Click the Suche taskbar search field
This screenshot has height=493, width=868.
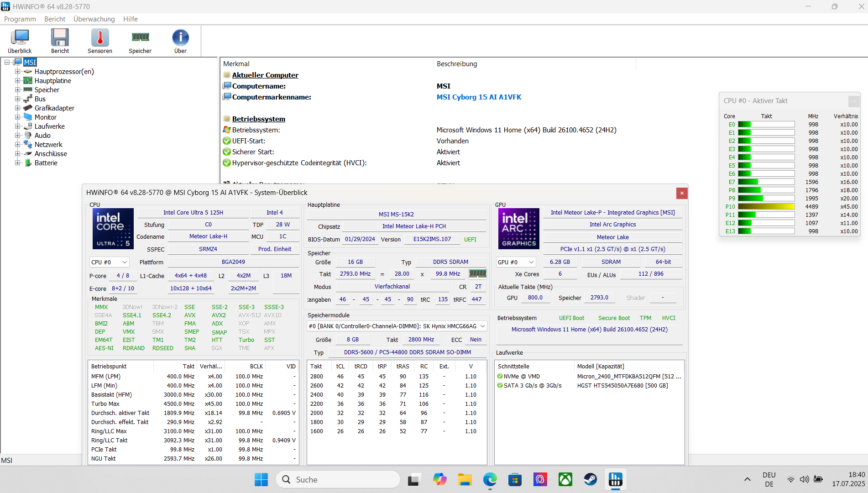338,479
